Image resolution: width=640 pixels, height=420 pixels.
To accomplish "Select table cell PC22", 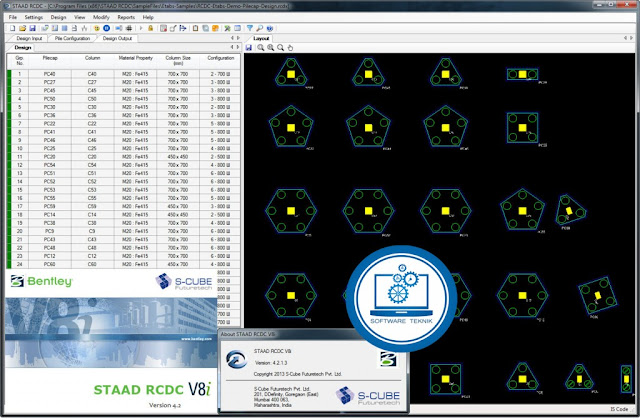I will pyautogui.click(x=49, y=124).
